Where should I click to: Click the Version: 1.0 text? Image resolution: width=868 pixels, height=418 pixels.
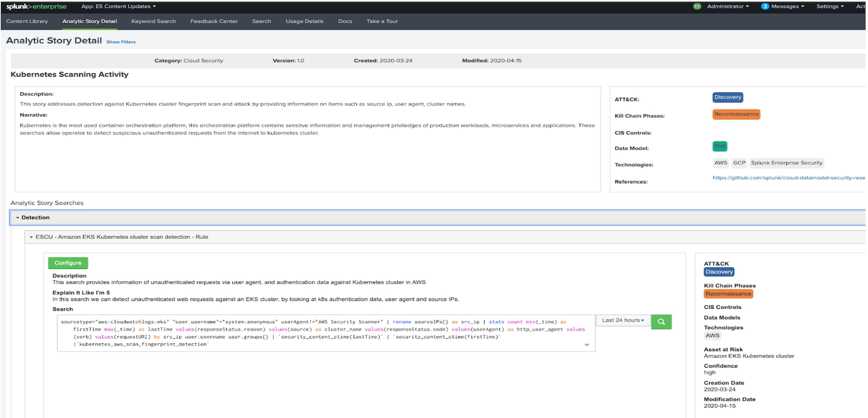click(x=288, y=61)
